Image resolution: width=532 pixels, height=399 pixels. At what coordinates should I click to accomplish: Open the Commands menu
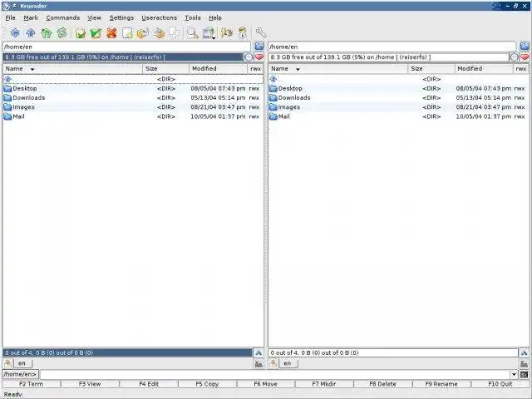pos(63,18)
